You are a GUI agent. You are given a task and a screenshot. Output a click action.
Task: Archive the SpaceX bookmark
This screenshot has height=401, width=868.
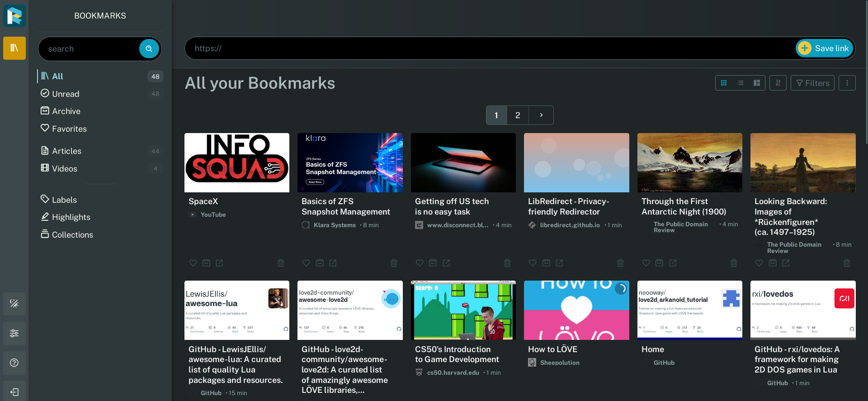pyautogui.click(x=206, y=263)
